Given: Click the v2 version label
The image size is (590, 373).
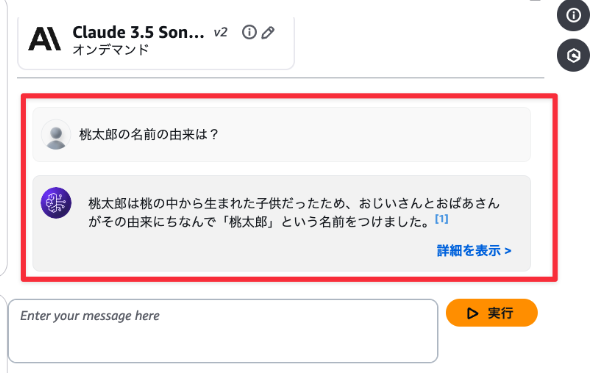Looking at the screenshot, I should click(x=220, y=32).
